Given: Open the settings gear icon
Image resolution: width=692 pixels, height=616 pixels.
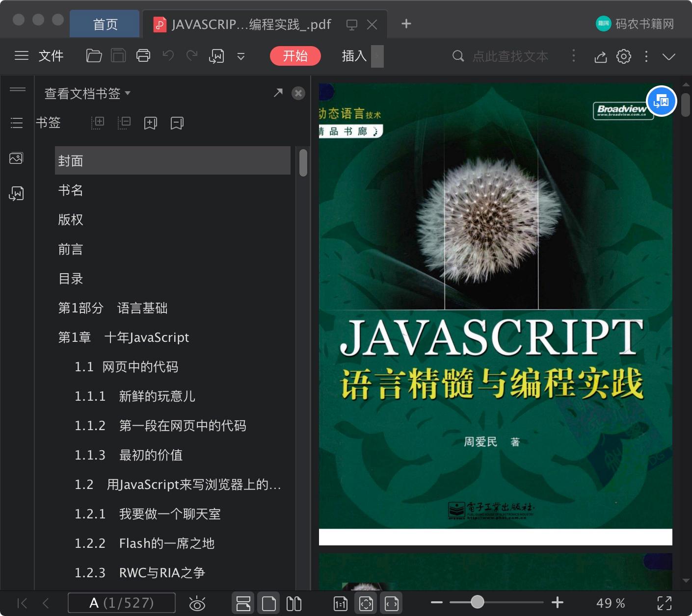Looking at the screenshot, I should click(624, 56).
